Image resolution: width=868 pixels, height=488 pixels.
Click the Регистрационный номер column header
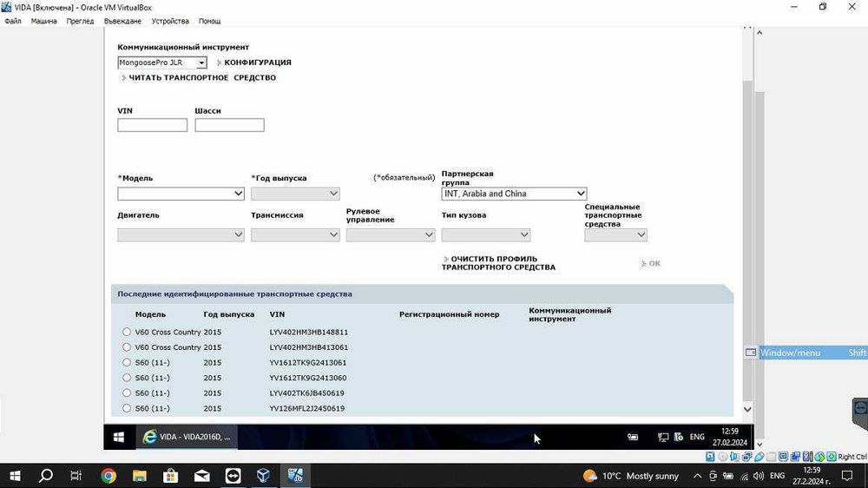449,314
